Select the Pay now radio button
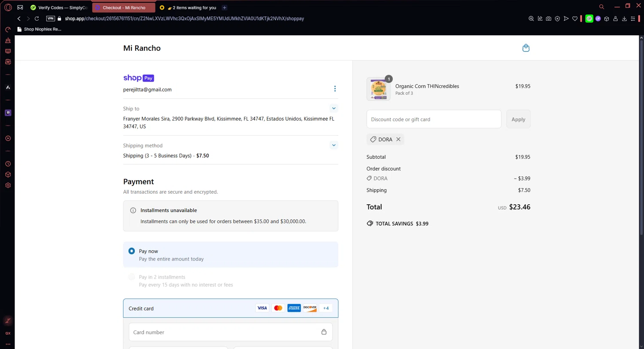The height and width of the screenshot is (349, 644). tap(132, 251)
